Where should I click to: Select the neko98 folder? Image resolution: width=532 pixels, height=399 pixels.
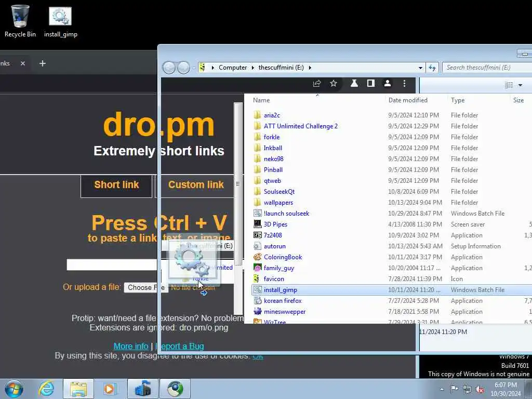[273, 159]
